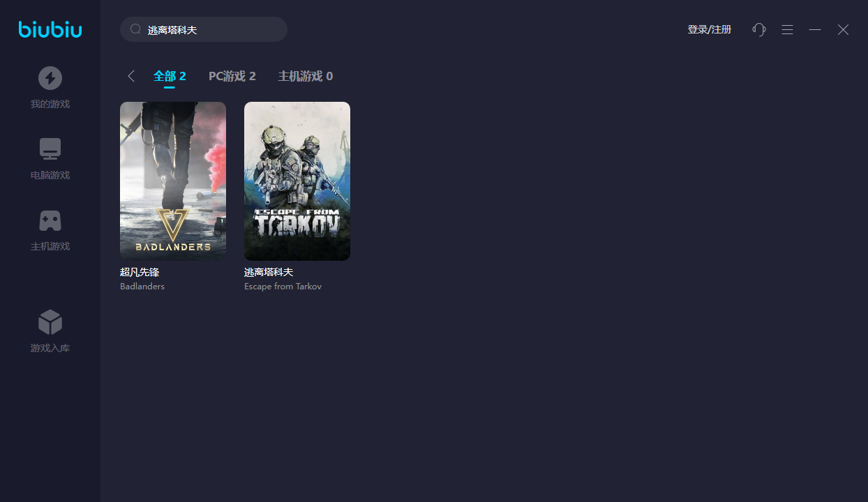Click the 电脑游戏 sidebar label

50,175
